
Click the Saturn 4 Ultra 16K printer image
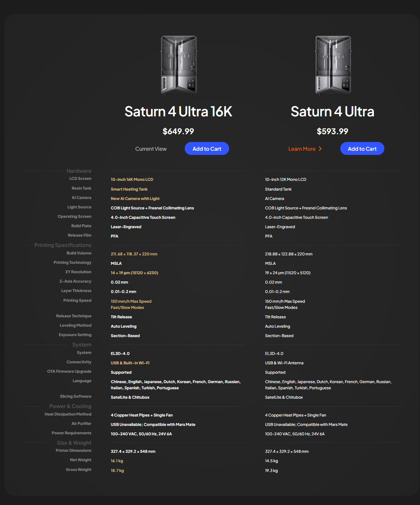179,65
